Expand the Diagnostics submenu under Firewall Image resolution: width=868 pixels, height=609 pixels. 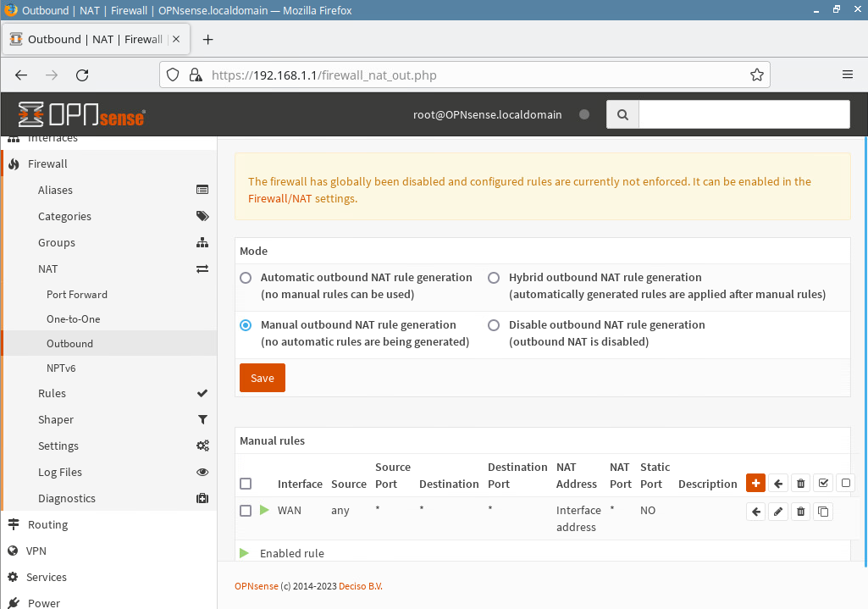67,498
